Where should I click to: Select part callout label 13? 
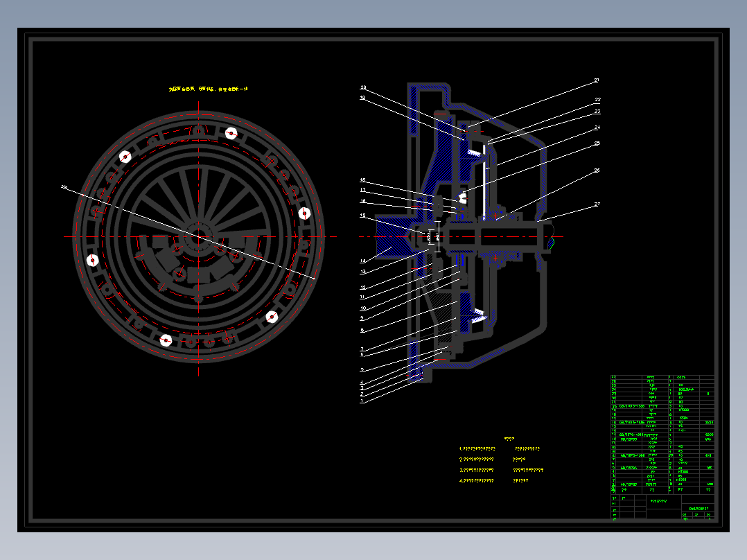pos(363,272)
